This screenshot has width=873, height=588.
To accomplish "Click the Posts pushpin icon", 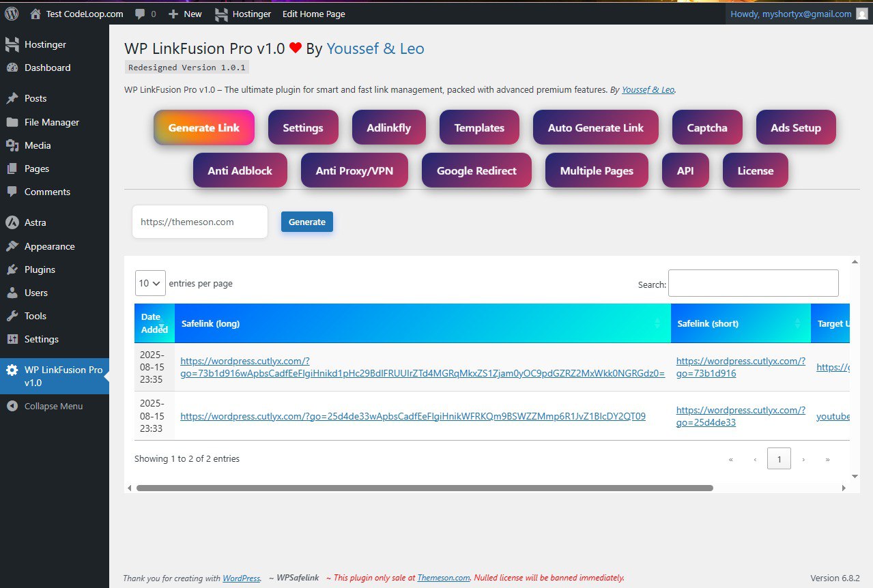I will pyautogui.click(x=12, y=98).
